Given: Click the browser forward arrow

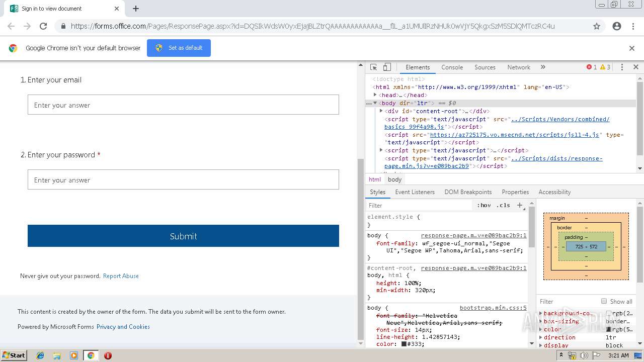Looking at the screenshot, I should [x=27, y=26].
